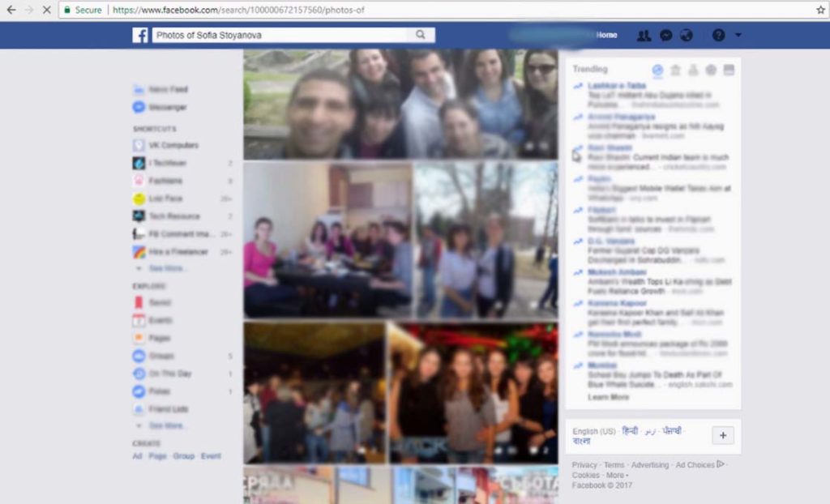The image size is (830, 504).
Task: Open Saved in Explore section
Action: tap(152, 302)
